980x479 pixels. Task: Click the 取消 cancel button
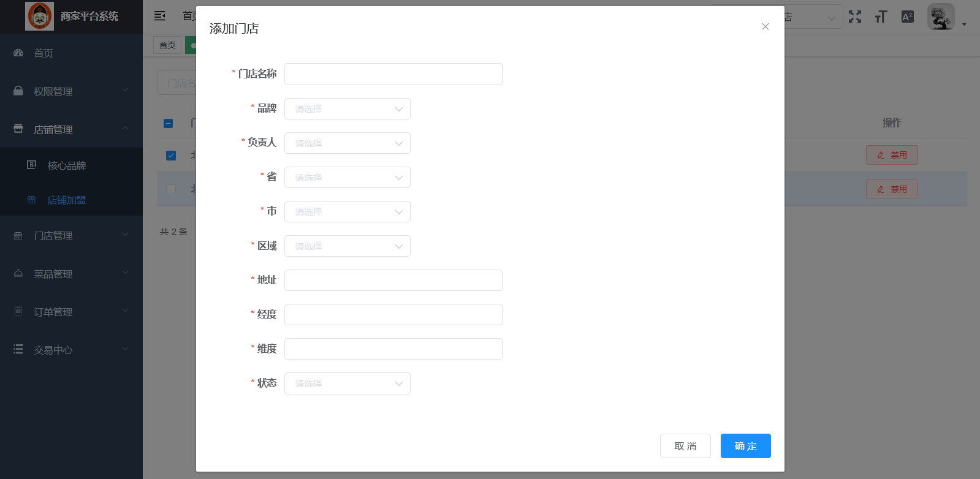click(685, 446)
